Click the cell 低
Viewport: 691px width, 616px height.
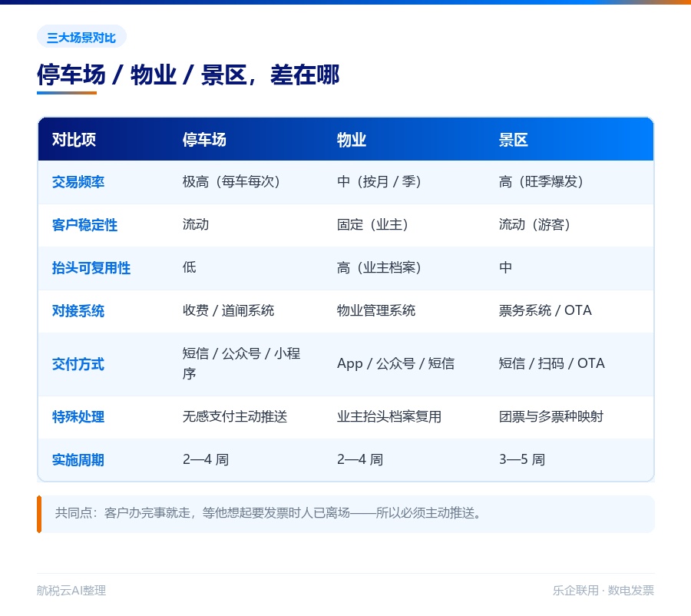pyautogui.click(x=189, y=267)
